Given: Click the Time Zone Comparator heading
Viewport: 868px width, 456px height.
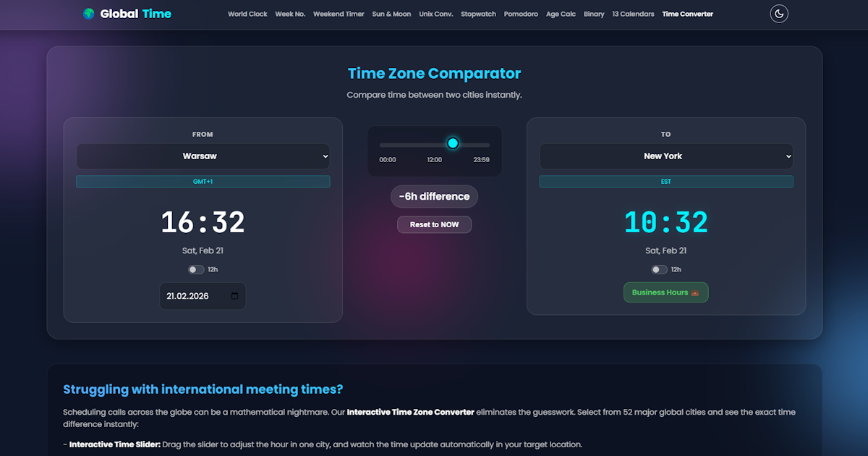Looking at the screenshot, I should click(434, 73).
